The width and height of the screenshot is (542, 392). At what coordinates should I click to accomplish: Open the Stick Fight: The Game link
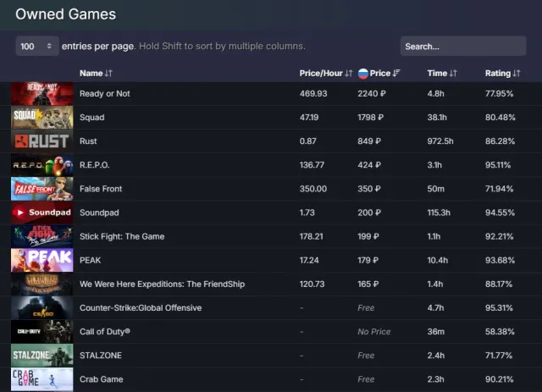122,236
